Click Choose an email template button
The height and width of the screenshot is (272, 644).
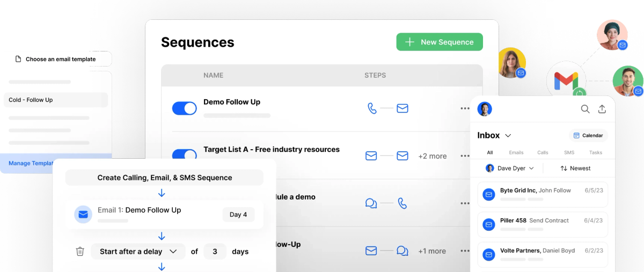[x=61, y=59]
